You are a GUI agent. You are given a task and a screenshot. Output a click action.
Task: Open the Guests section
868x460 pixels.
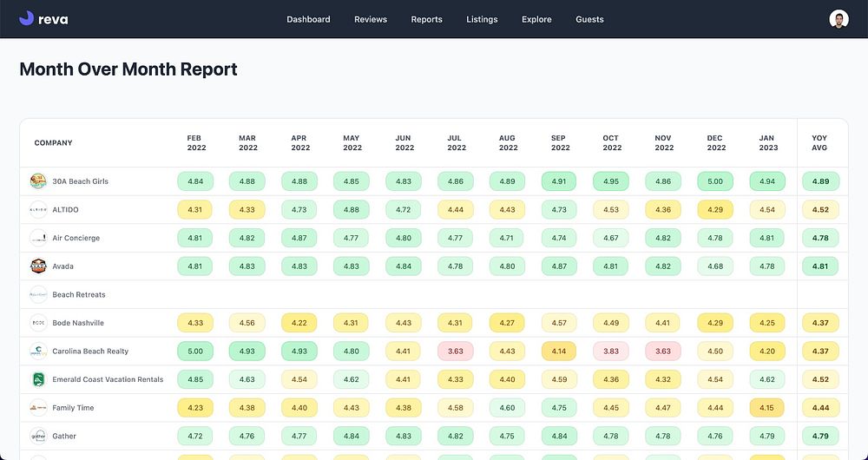click(589, 19)
